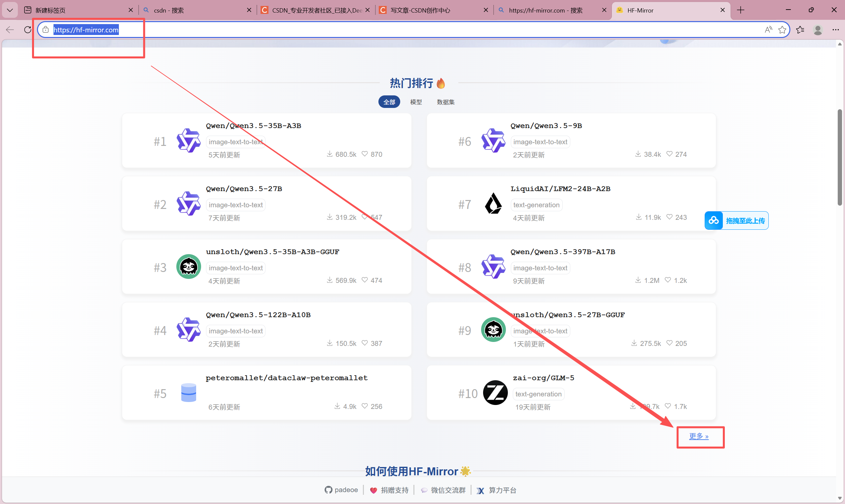
Task: Switch to the 写文章-CSDN创作中心 tab
Action: tap(420, 10)
